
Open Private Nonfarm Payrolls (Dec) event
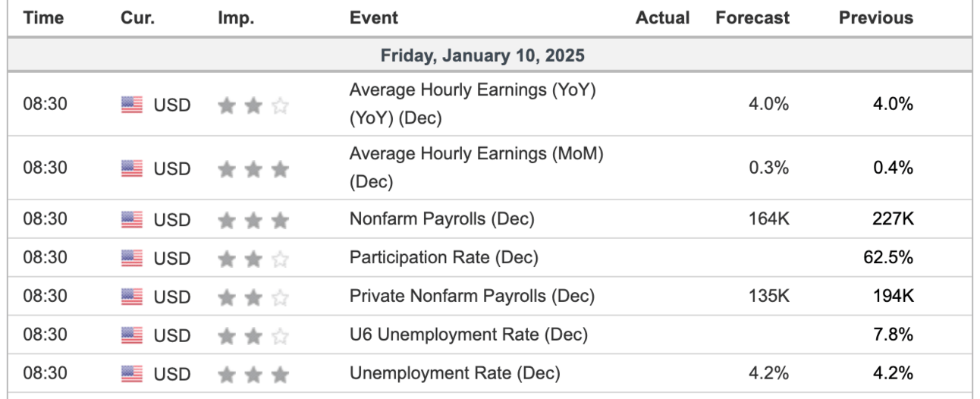point(472,296)
